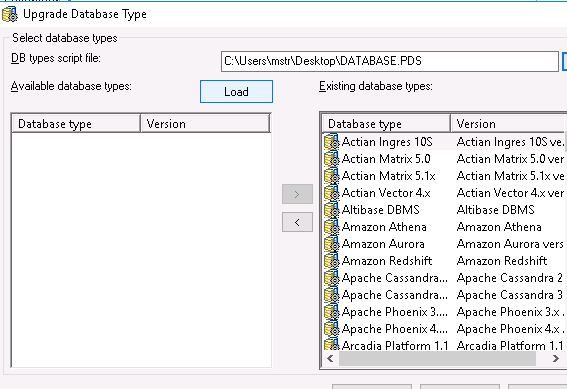Click the Actian Matrix 5.0 database icon
The width and height of the screenshot is (567, 389).
click(x=332, y=159)
